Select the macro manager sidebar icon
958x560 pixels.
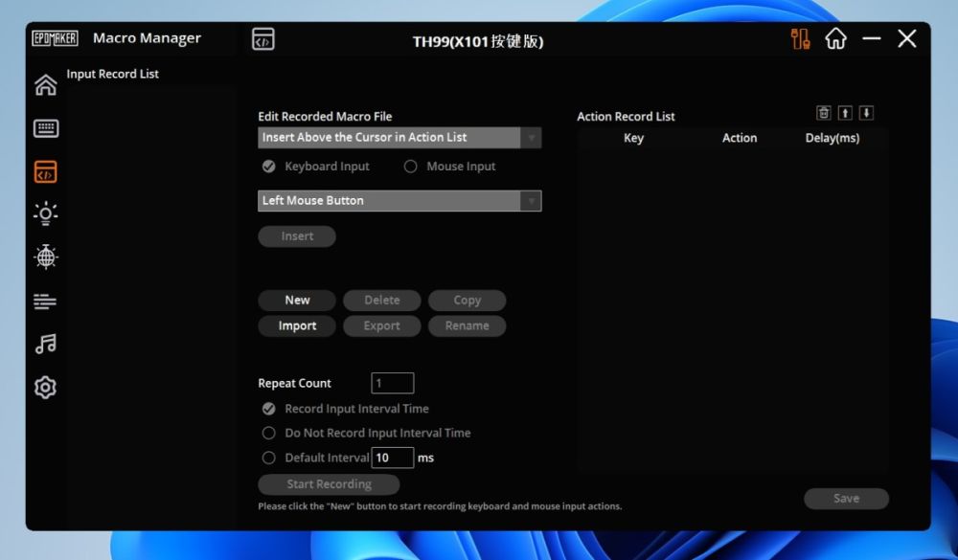coord(46,171)
